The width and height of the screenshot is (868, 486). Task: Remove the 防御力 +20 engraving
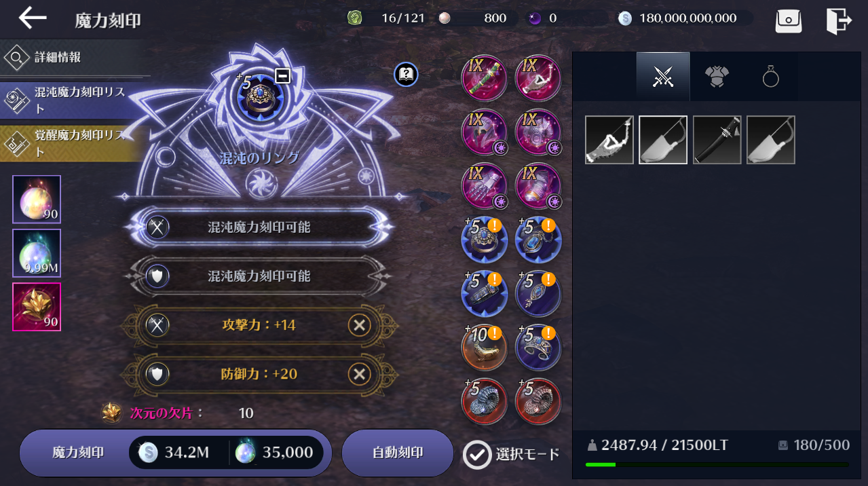360,374
